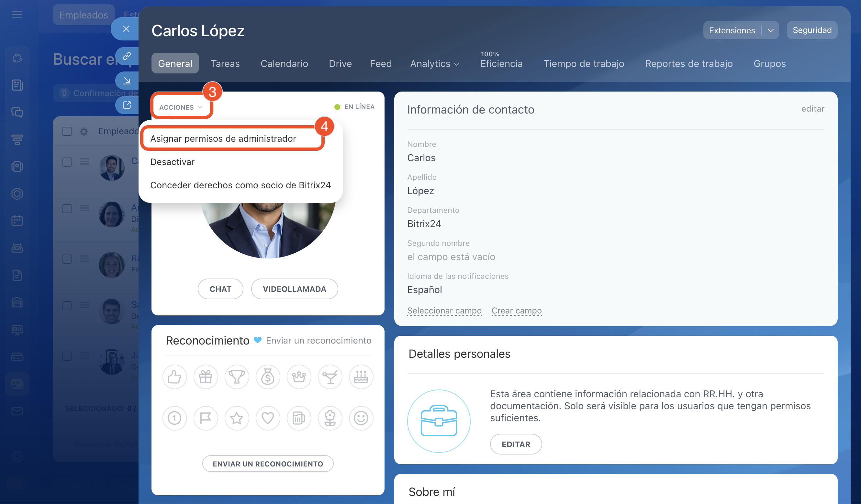Copy profile link using chain icon

pyautogui.click(x=127, y=56)
